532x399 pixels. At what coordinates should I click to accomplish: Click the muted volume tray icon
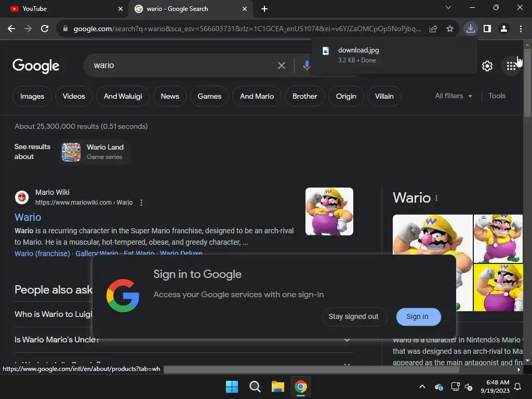tap(469, 387)
